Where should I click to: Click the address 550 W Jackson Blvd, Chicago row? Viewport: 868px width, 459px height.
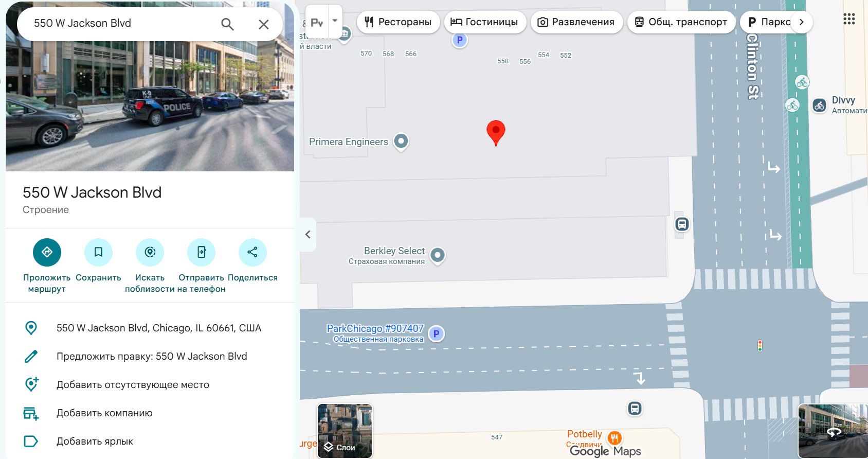pos(150,328)
